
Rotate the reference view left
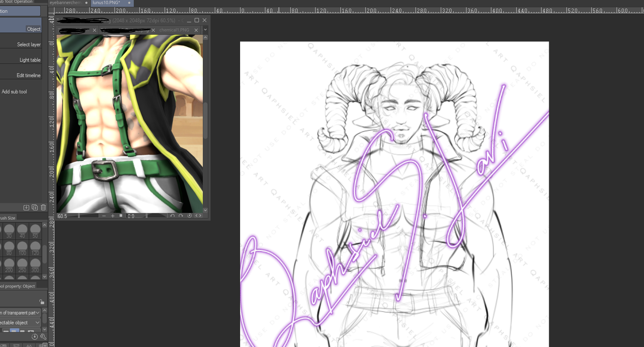(x=172, y=216)
